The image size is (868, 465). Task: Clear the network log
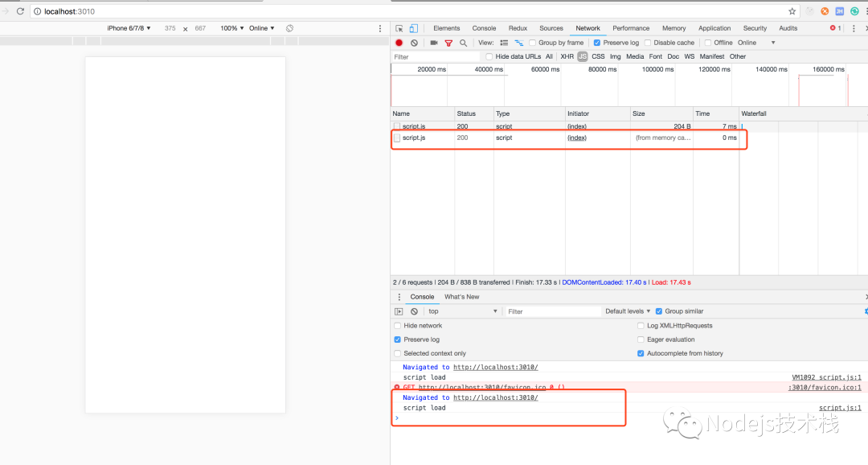(x=414, y=43)
